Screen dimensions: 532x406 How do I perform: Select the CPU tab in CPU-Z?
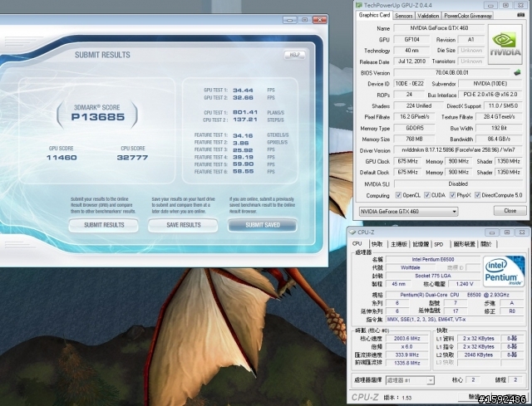tap(357, 243)
